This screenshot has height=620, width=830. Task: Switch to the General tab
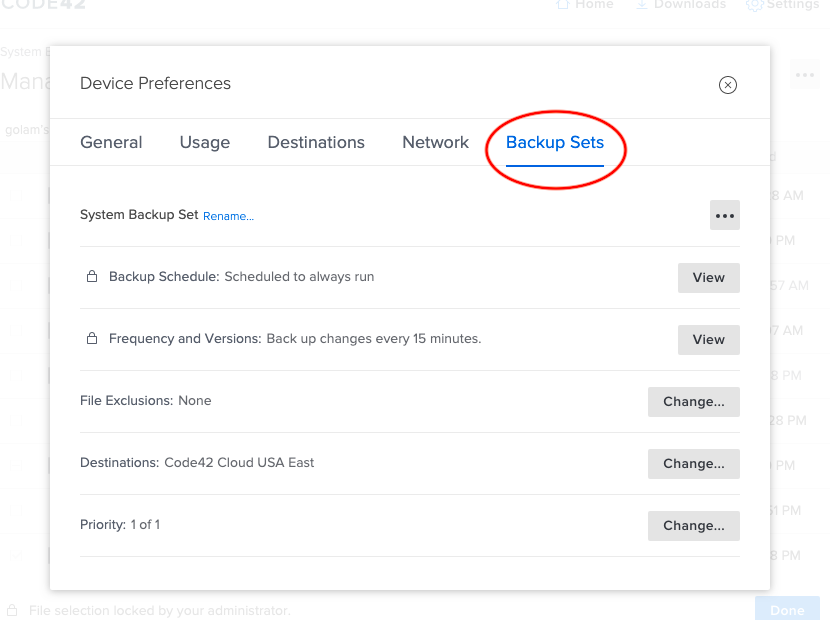[x=111, y=142]
